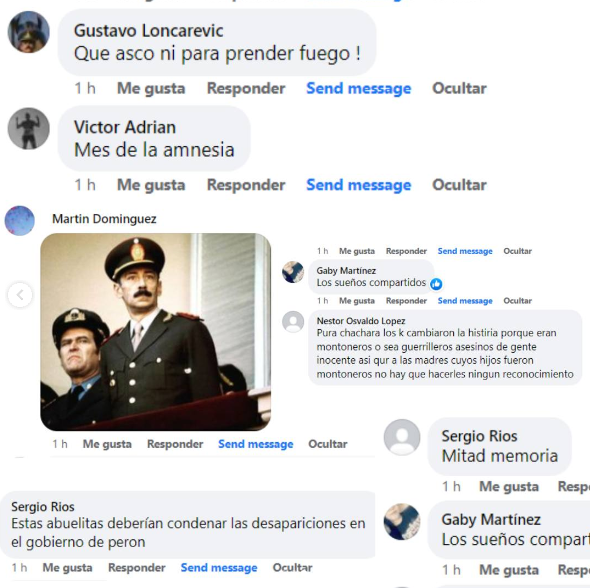This screenshot has height=588, width=590.
Task: Reply to Martin Dominguez's photo comment
Action: click(175, 444)
